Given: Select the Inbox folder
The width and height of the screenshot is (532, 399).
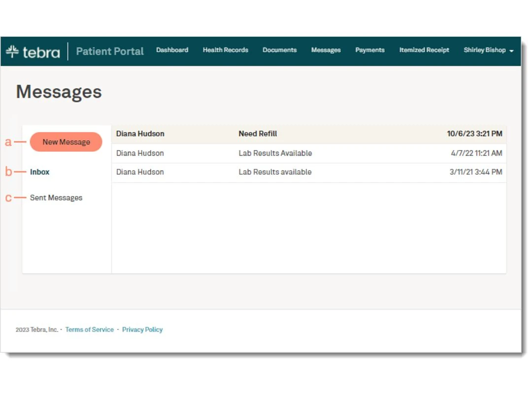Looking at the screenshot, I should pos(40,172).
